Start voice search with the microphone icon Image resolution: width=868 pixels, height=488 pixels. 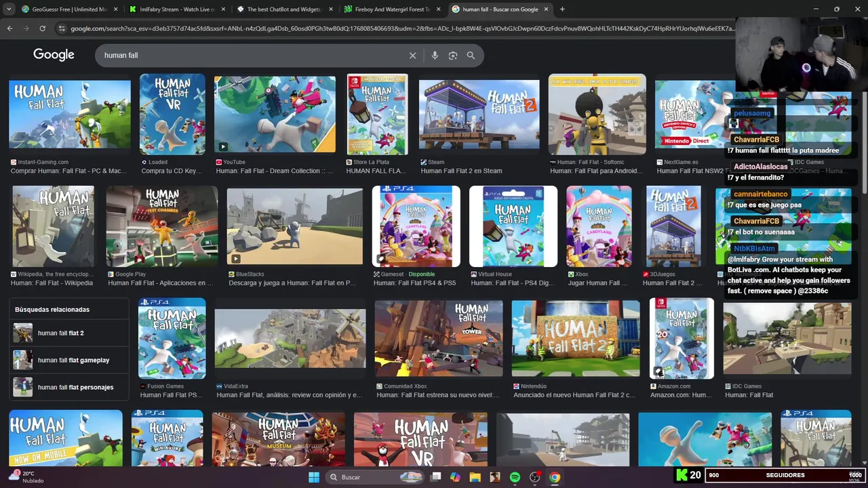tap(435, 56)
